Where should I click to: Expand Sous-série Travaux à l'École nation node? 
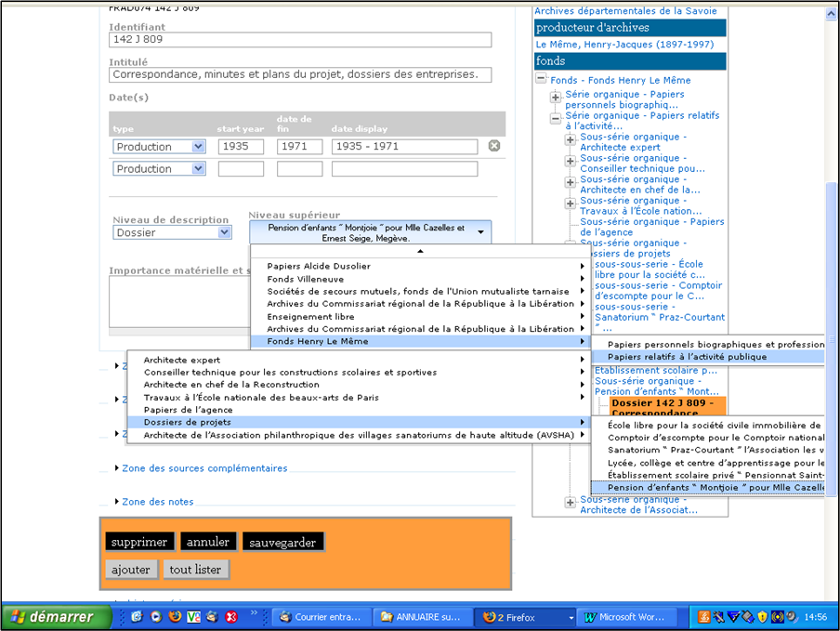click(x=570, y=204)
